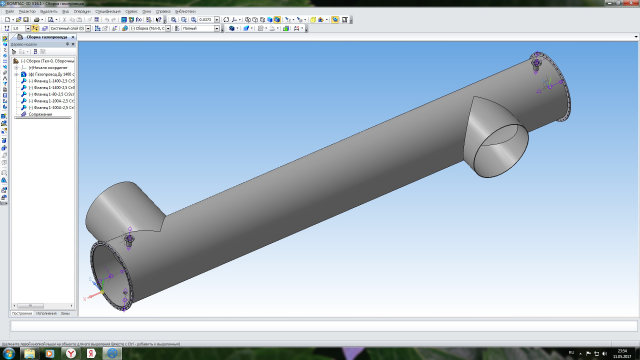
Task: Open the system layer dropdown
Action: [x=88, y=29]
